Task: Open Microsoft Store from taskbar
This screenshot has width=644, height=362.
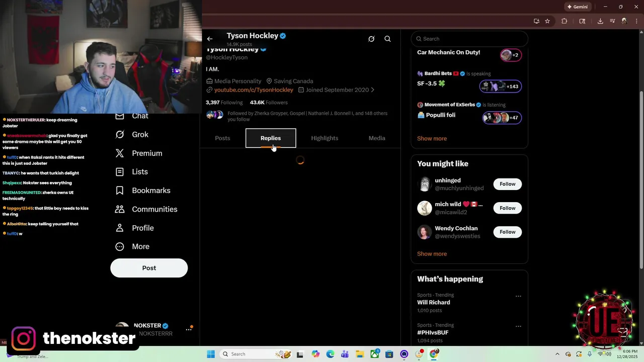Action: click(389, 354)
